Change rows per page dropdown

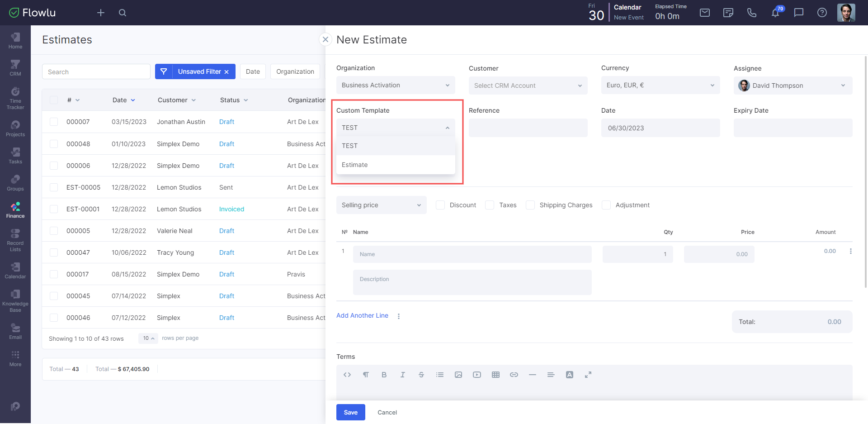148,338
